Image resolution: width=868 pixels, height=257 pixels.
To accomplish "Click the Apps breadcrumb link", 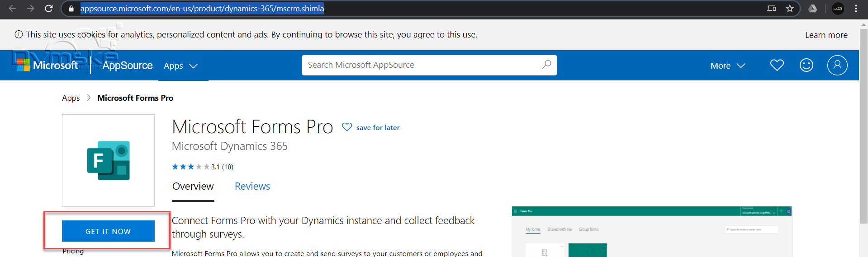I will pyautogui.click(x=71, y=98).
